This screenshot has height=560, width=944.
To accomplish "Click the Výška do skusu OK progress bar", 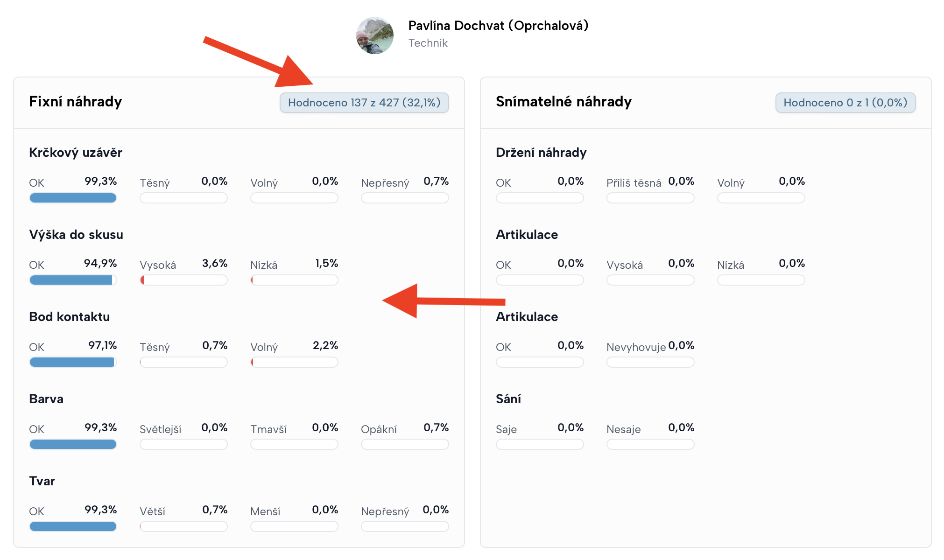I will 73,280.
